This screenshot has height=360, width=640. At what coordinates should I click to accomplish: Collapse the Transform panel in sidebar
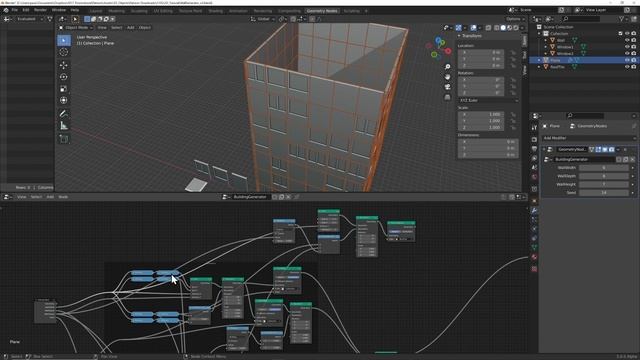coord(459,36)
